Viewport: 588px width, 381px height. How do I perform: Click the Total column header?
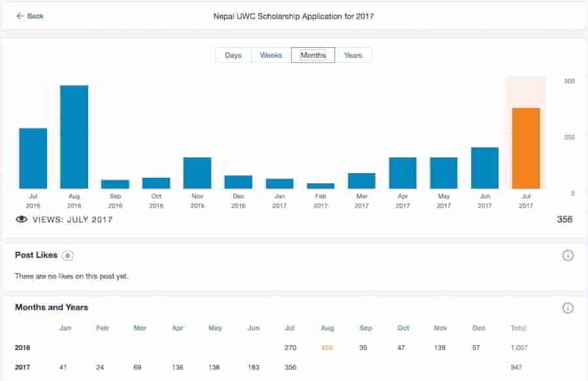[519, 328]
